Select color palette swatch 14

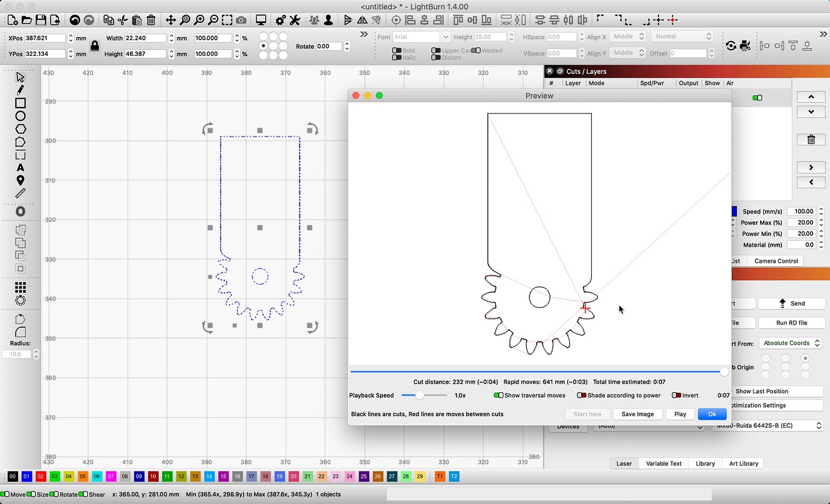tap(209, 476)
